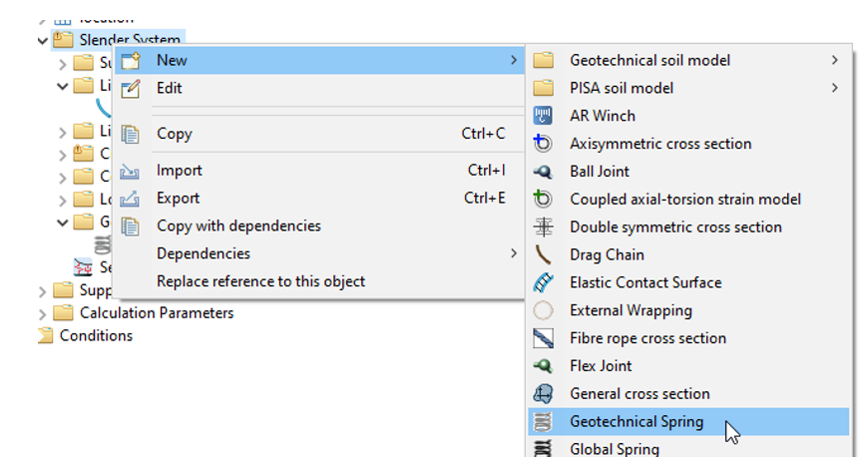Expand the Geotechnical soil model submenu
The width and height of the screenshot is (868, 466).
[834, 60]
